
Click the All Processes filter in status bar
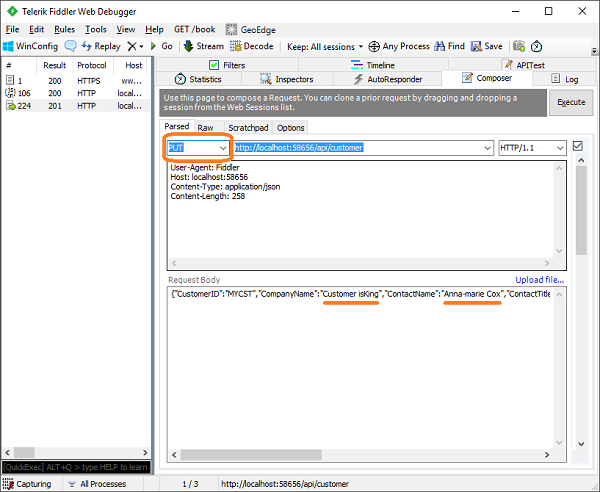[x=96, y=484]
